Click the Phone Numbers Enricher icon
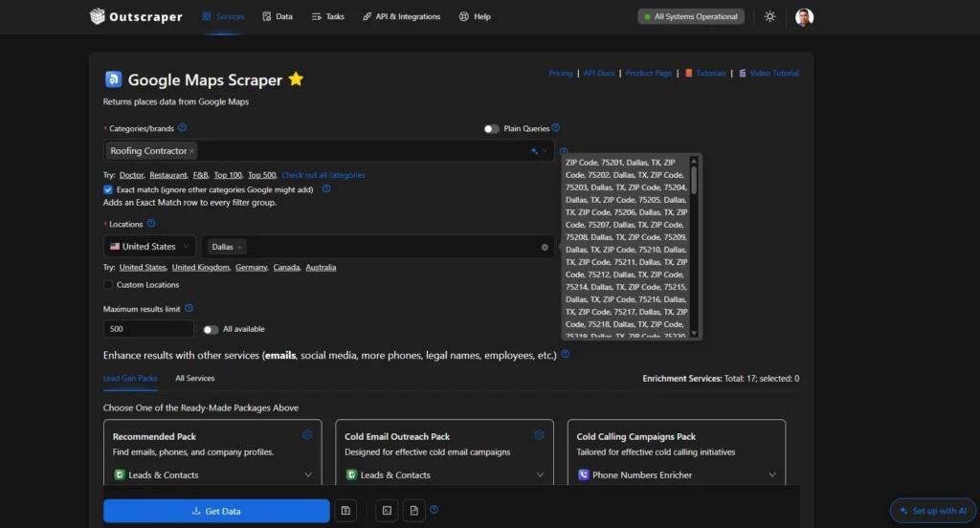The width and height of the screenshot is (980, 528). (583, 474)
